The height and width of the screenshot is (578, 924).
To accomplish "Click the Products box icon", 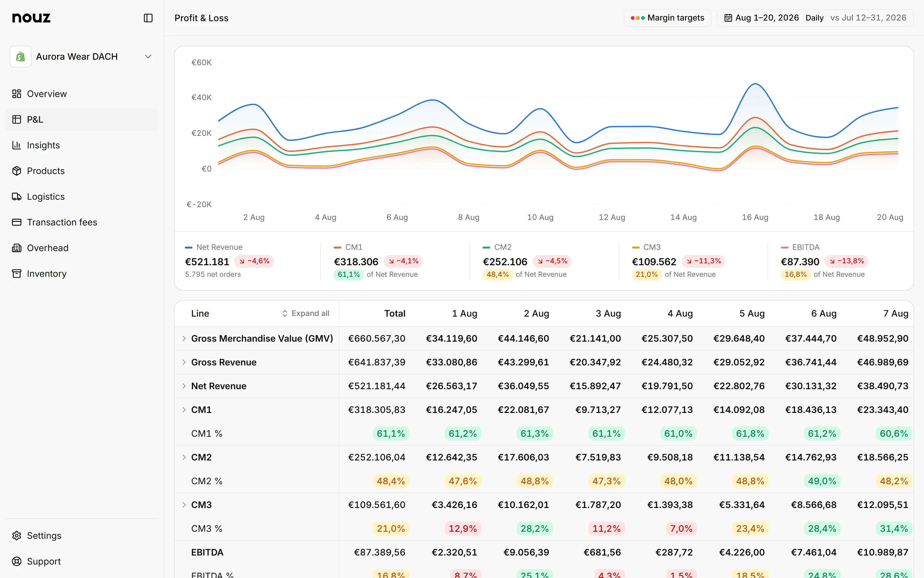I will (16, 171).
